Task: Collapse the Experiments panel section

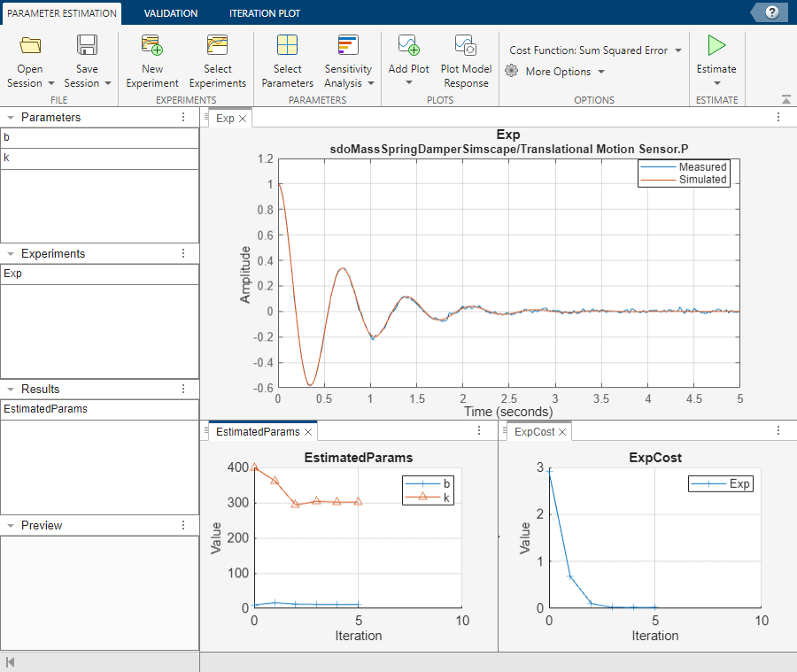Action: pyautogui.click(x=10, y=254)
